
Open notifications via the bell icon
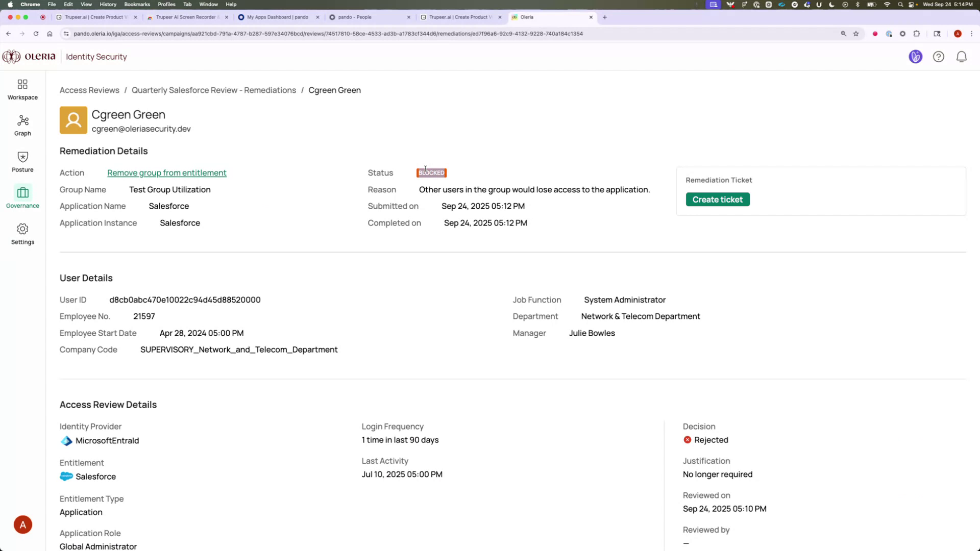pos(962,57)
